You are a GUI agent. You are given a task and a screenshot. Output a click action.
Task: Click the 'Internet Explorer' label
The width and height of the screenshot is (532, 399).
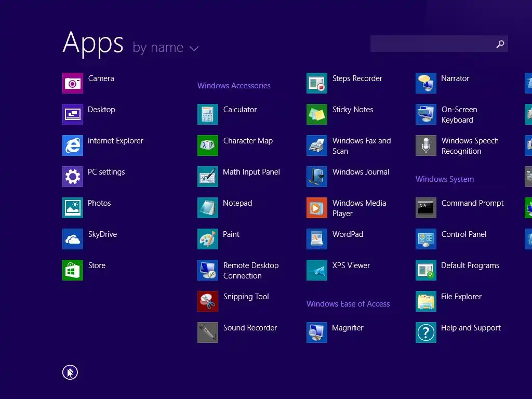115,141
